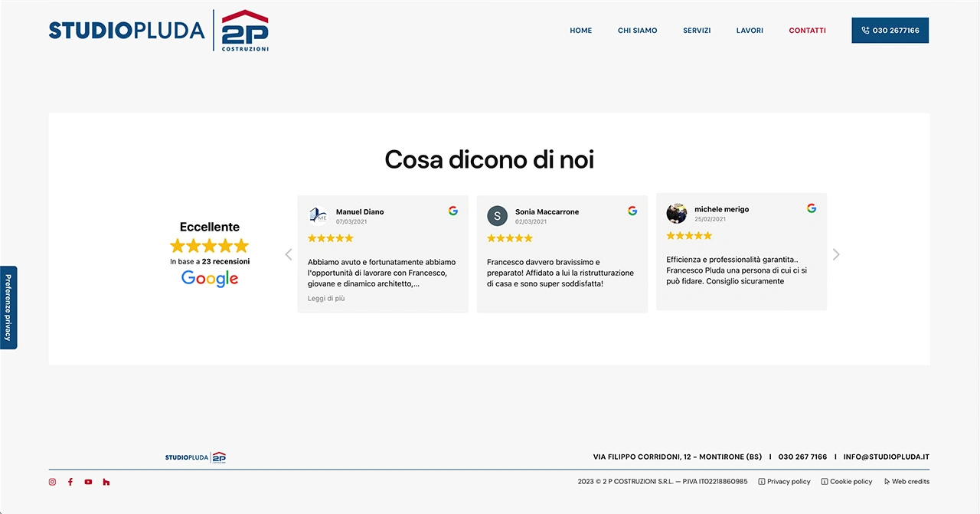This screenshot has height=514, width=980.
Task: Click the "Cosa dicono di noi" heading
Action: (489, 159)
